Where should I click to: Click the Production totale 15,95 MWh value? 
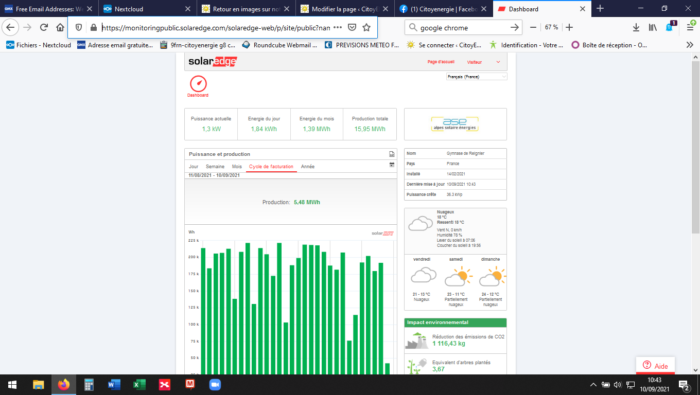370,129
